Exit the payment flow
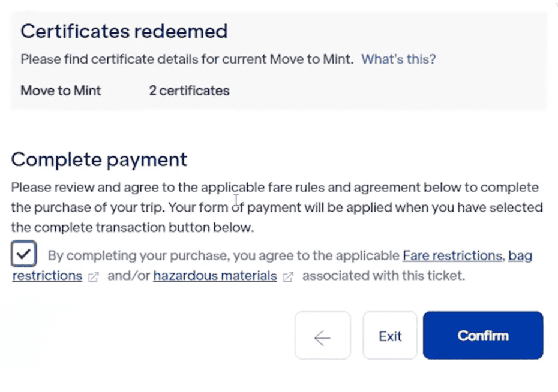The height and width of the screenshot is (392, 558). [x=389, y=336]
